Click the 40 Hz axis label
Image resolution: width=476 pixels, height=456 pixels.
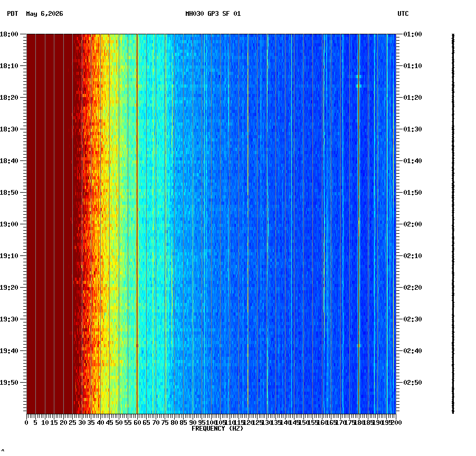100,423
